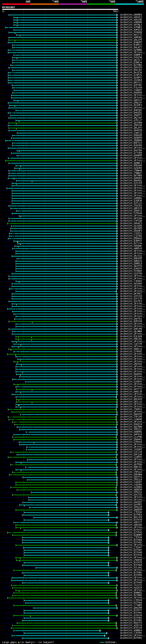Select the UniRef100_C1N848 label
This screenshot has width=146, height=644.
click(131, 419)
